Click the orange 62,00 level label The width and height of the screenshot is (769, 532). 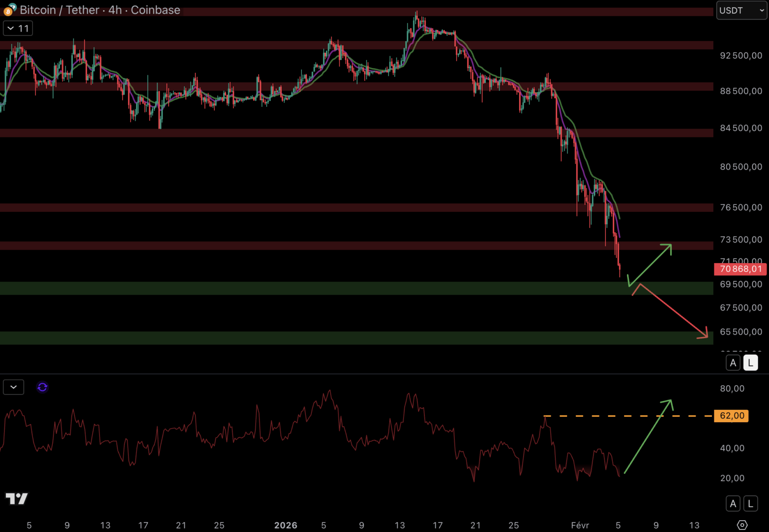tap(732, 416)
